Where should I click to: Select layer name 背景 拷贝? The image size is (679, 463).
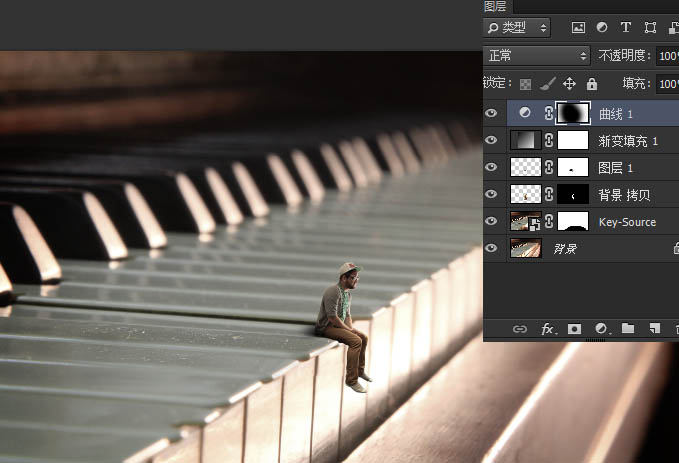click(x=624, y=195)
